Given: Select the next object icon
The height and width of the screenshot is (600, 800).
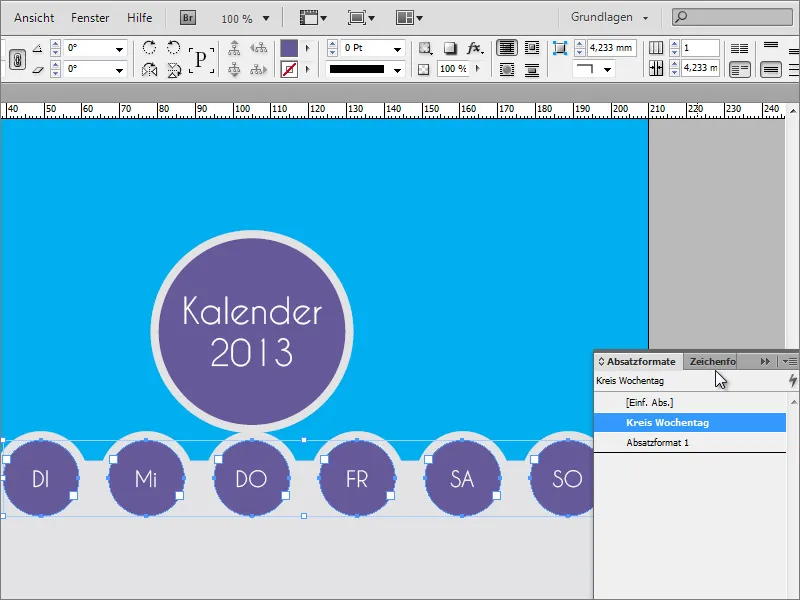Looking at the screenshot, I should click(259, 69).
